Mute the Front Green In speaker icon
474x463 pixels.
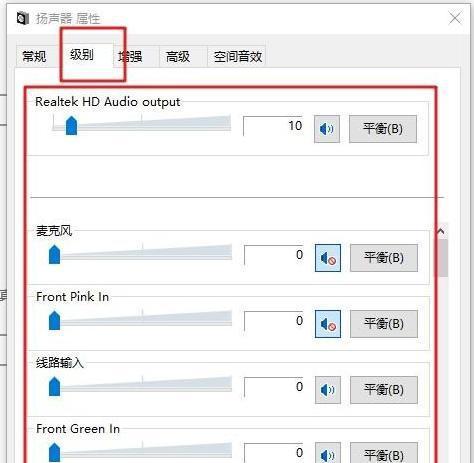click(x=328, y=453)
